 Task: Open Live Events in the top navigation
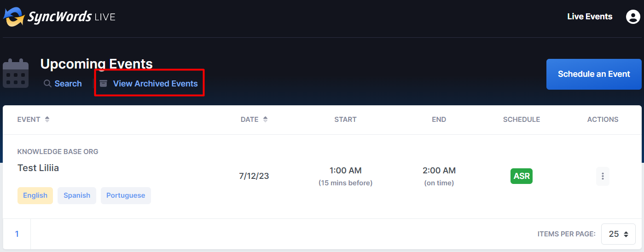590,17
